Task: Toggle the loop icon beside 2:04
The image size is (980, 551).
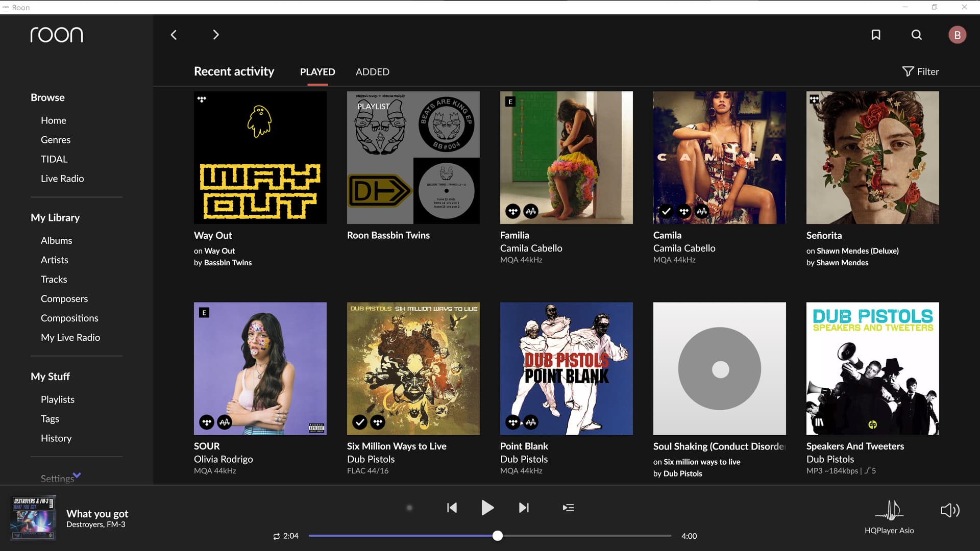Action: pos(276,536)
